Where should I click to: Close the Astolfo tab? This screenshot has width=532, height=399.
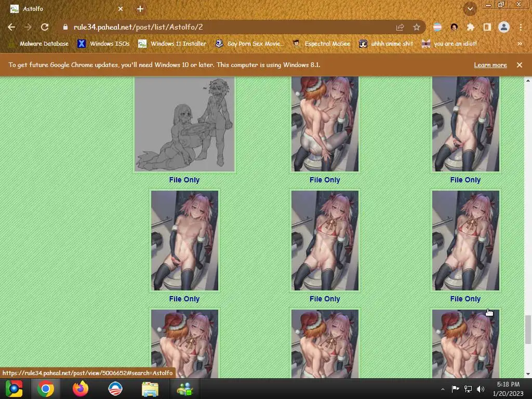coord(121,9)
